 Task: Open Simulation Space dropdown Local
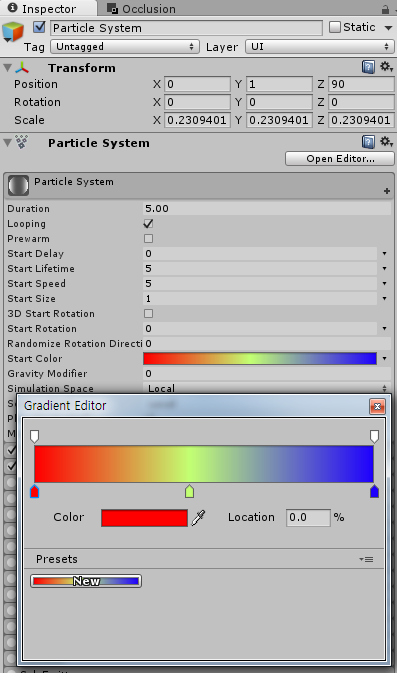click(x=267, y=388)
